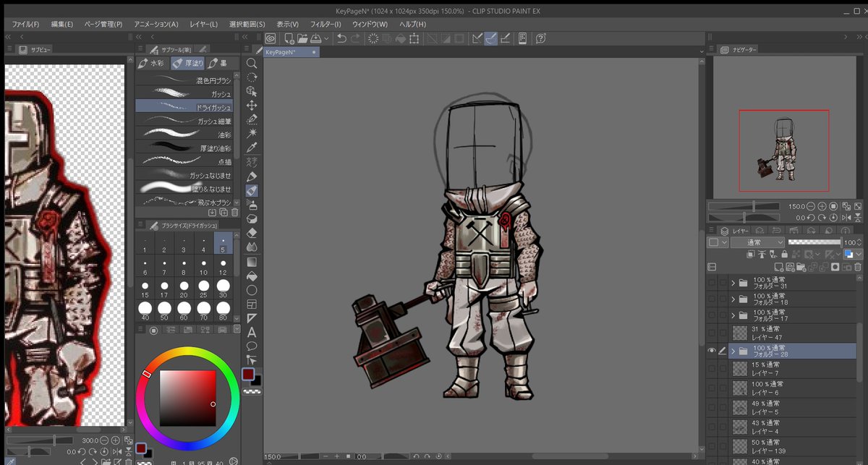Screen dimensions: 868x465
Task: Switch to the 水彩 sub tool tab
Action: (x=151, y=64)
